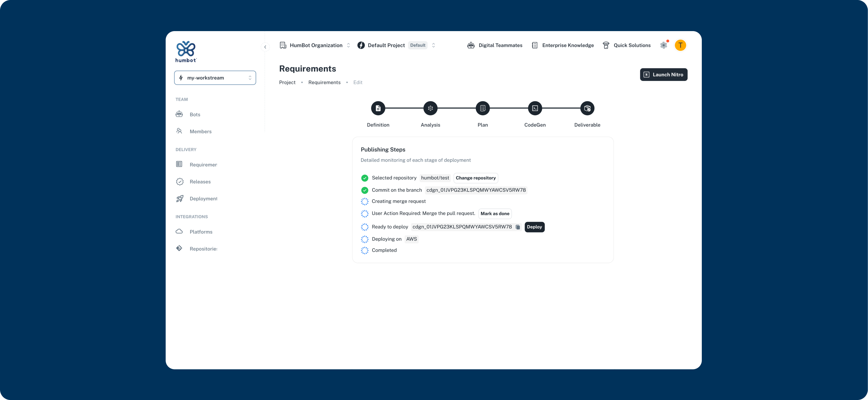This screenshot has height=400, width=868.
Task: Open the Plan stage icon
Action: click(x=483, y=108)
